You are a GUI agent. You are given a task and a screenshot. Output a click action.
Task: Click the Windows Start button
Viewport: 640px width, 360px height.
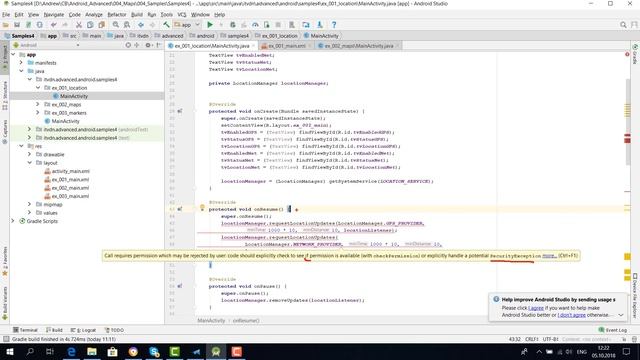9,351
